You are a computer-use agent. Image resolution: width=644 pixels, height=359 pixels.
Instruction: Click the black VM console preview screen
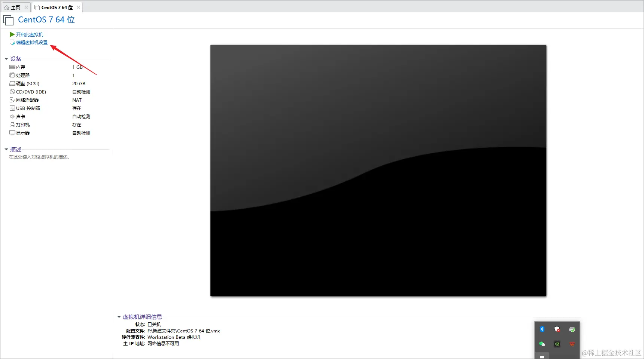[x=378, y=170]
